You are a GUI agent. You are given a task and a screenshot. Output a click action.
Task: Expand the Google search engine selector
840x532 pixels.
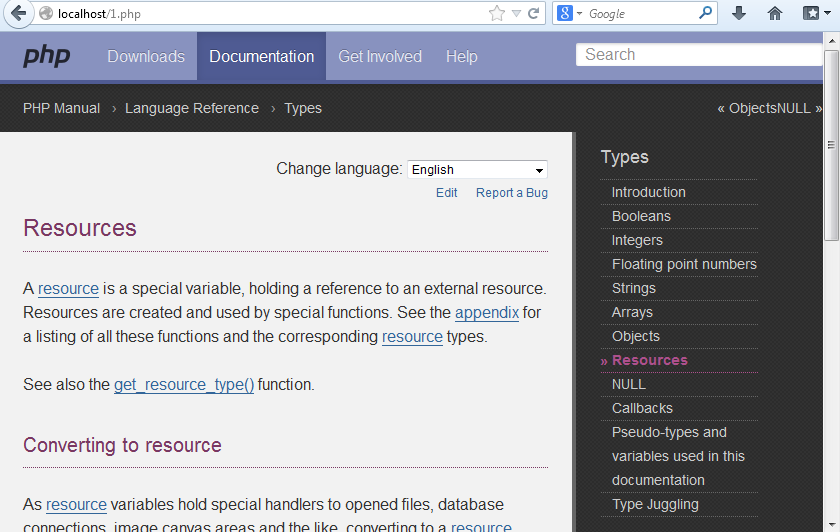coord(568,14)
